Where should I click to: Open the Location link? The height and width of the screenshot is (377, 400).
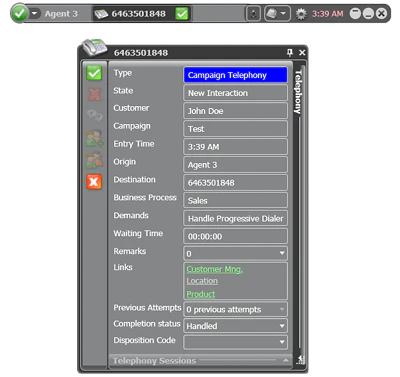click(202, 281)
